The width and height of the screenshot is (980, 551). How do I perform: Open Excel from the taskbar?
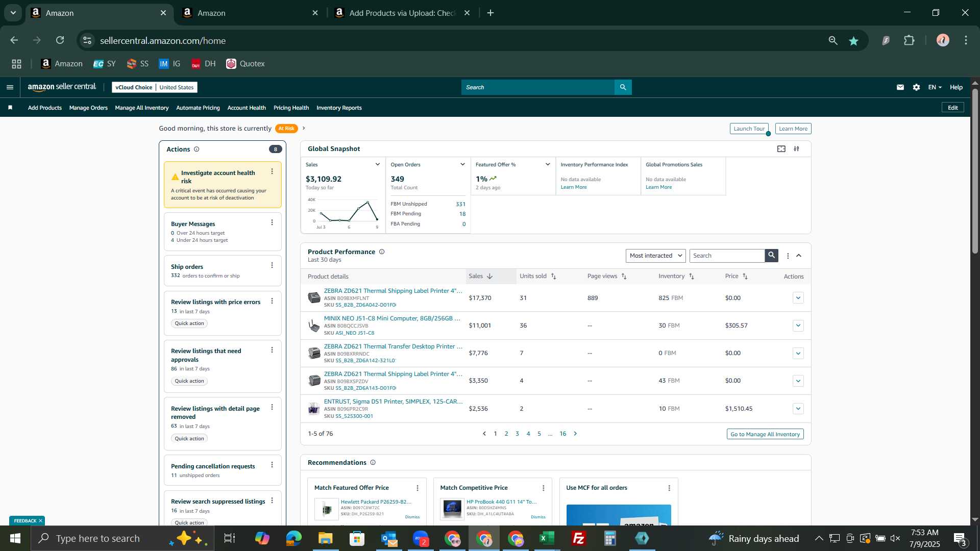[547, 538]
